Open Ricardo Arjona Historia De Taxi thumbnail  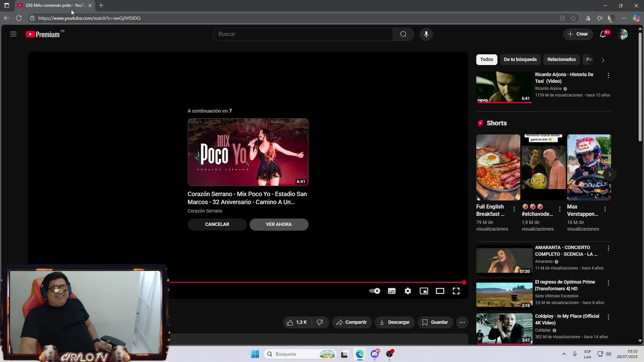point(504,87)
